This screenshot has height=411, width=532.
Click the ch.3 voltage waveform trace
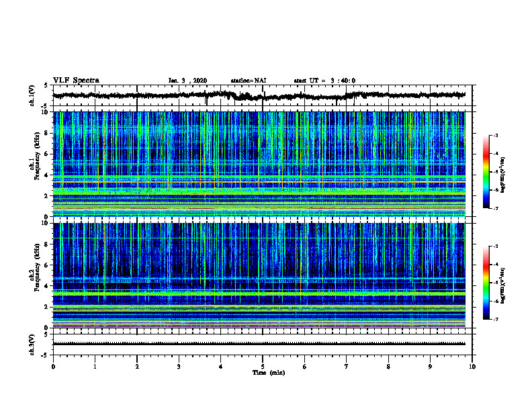tap(259, 344)
